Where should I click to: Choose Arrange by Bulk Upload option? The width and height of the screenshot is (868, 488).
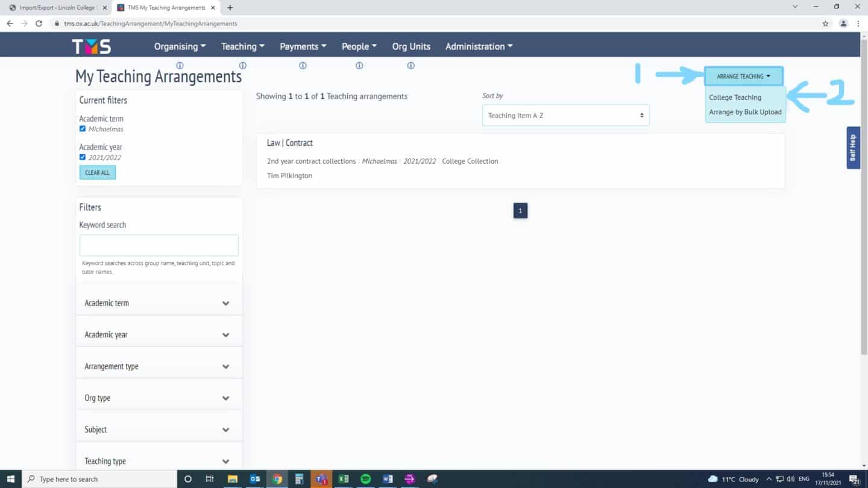pos(745,112)
